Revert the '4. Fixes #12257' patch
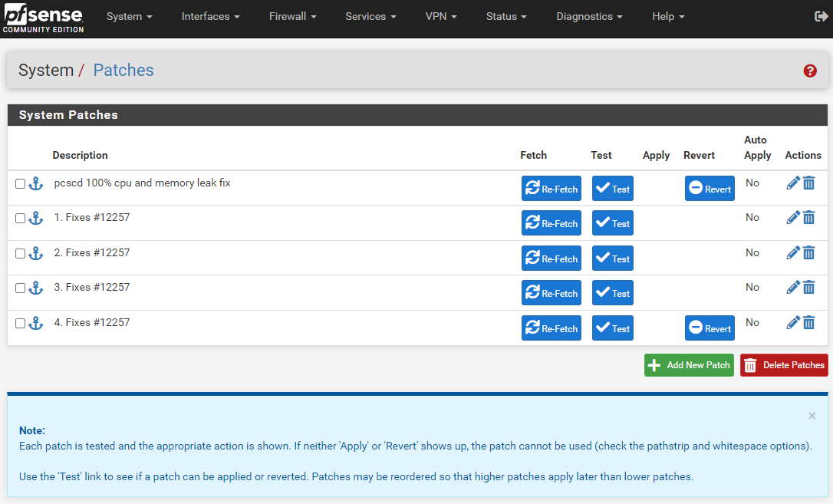The width and height of the screenshot is (833, 504). [709, 328]
